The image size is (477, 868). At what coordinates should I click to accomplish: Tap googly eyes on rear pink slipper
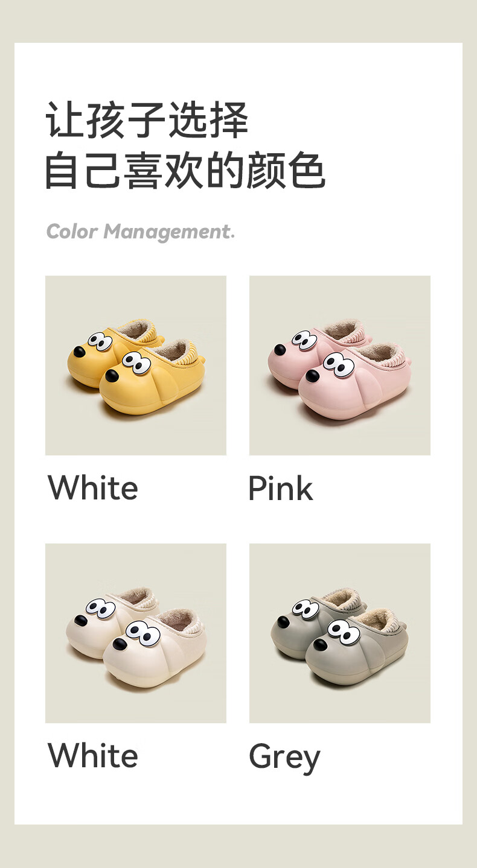click(304, 341)
